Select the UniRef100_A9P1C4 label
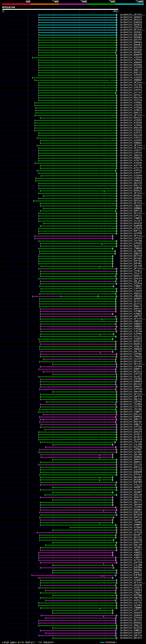 click(x=131, y=309)
